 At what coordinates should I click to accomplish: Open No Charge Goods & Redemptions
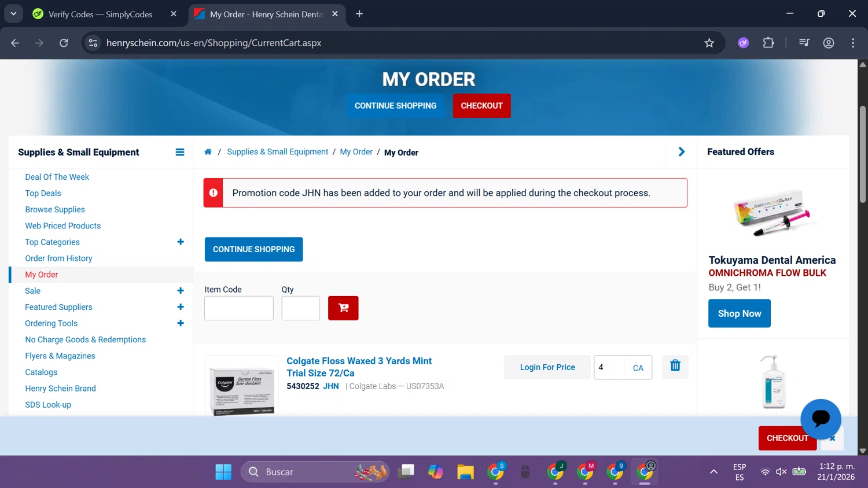coord(85,339)
